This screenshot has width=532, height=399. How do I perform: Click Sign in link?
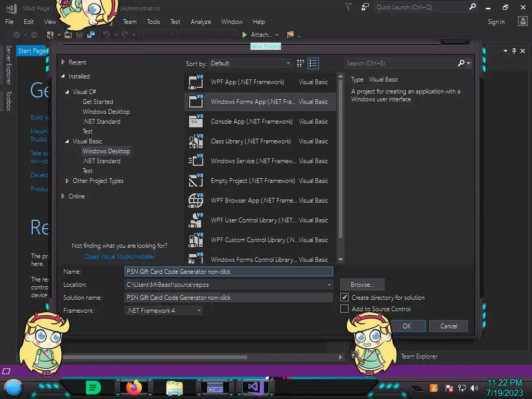[496, 22]
